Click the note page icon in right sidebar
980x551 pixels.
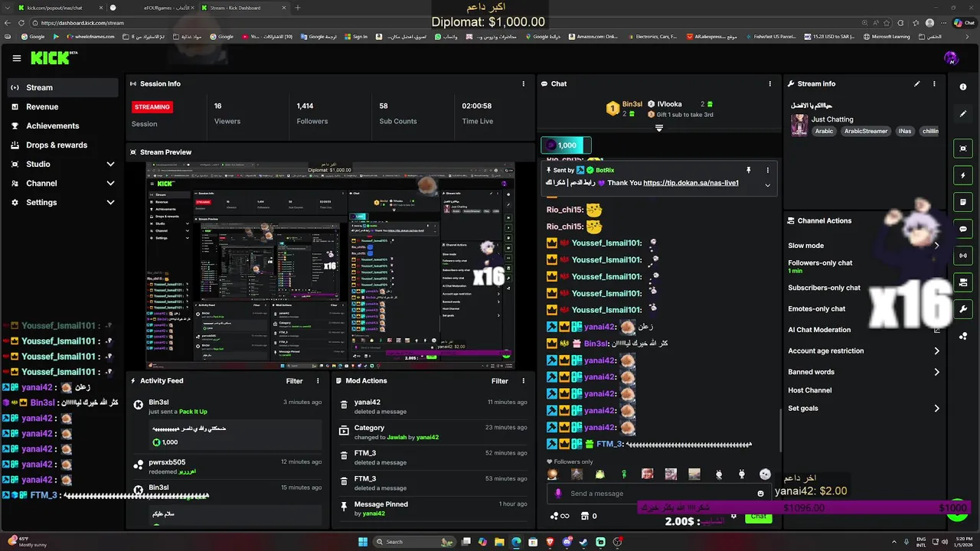pyautogui.click(x=963, y=202)
